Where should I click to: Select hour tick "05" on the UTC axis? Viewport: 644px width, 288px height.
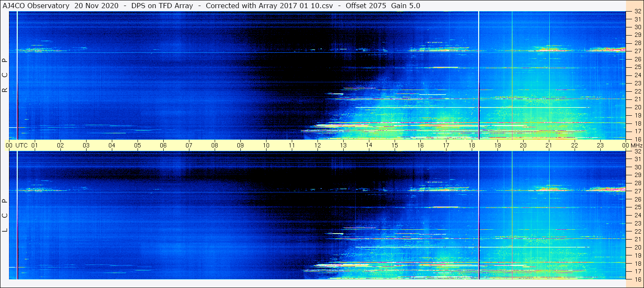tap(138, 145)
